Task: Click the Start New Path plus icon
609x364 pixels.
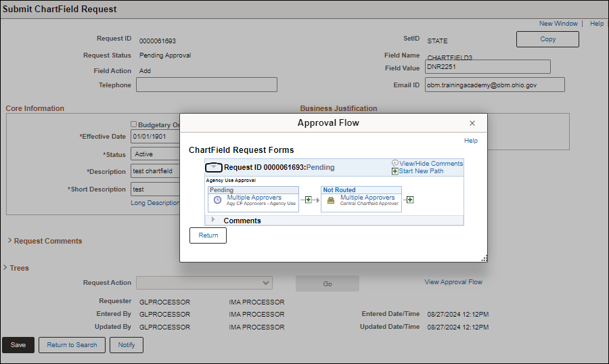Action: 395,171
